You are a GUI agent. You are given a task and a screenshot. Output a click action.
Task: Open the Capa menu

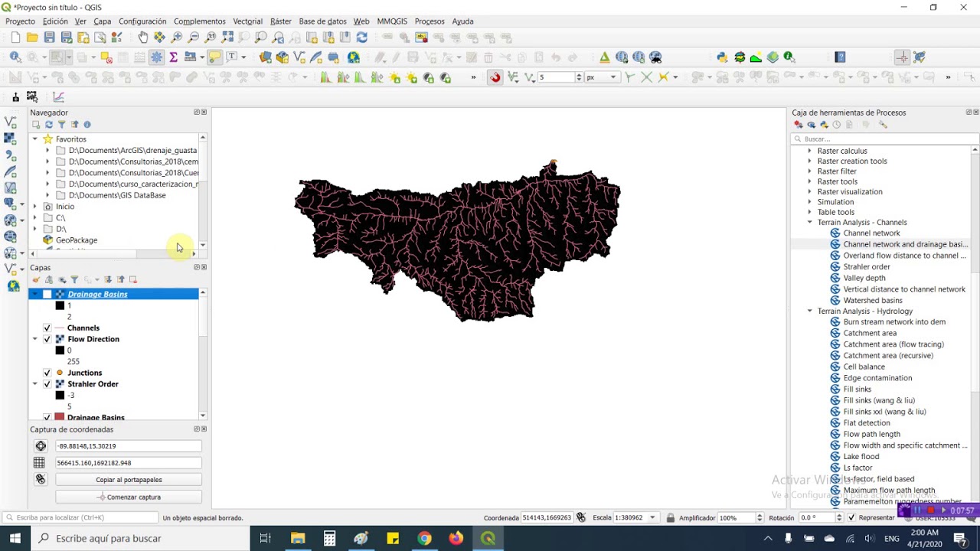coord(103,21)
